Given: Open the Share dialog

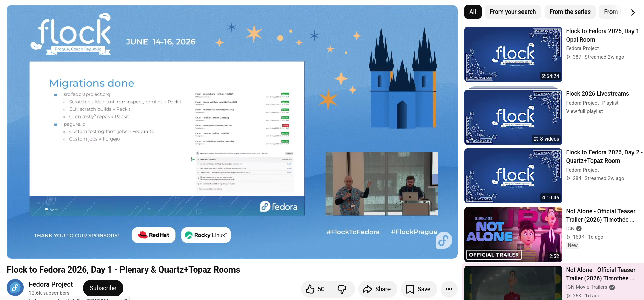Looking at the screenshot, I should pyautogui.click(x=377, y=289).
